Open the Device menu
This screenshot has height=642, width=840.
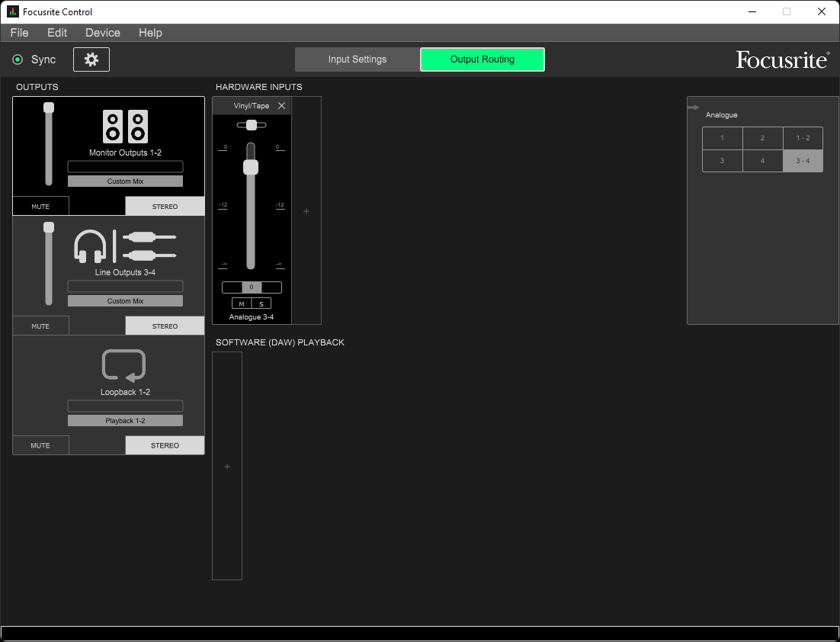pos(103,33)
